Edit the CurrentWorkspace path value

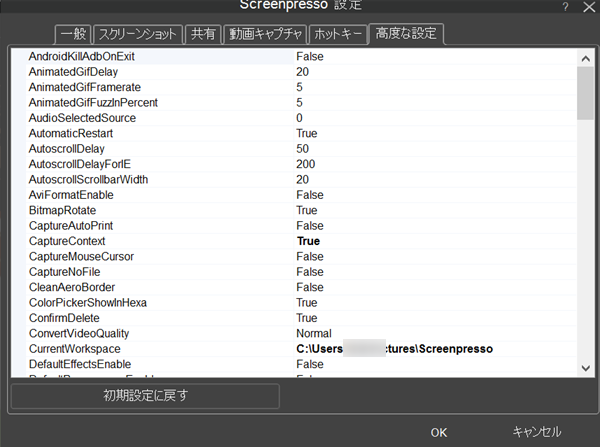coord(395,349)
